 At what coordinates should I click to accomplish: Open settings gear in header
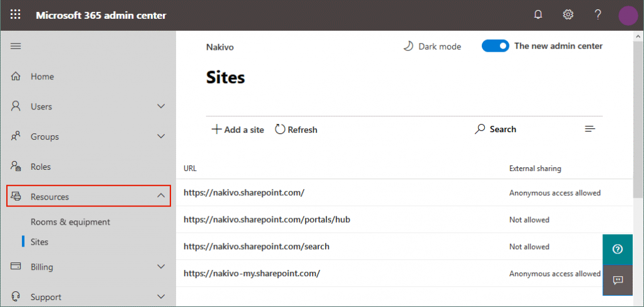click(x=568, y=15)
